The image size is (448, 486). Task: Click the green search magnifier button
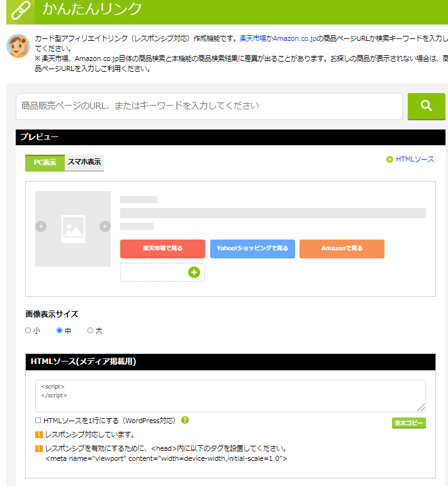(x=426, y=106)
